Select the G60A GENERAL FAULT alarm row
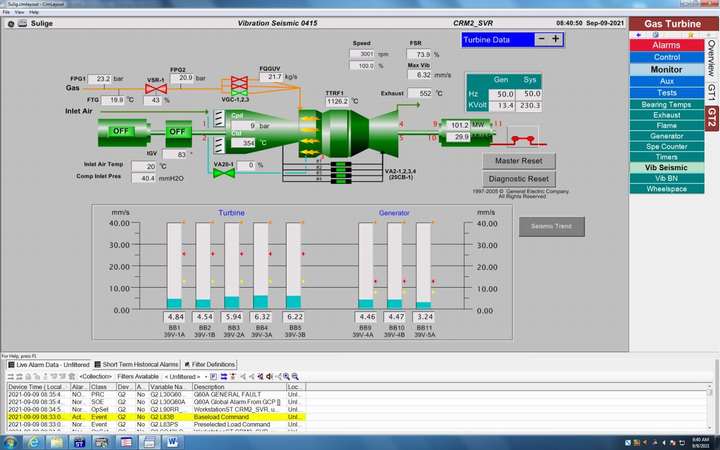 (156, 394)
